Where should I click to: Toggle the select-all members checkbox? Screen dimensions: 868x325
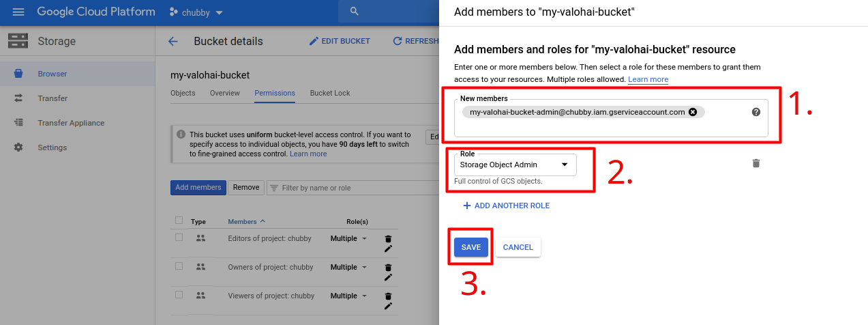pyautogui.click(x=179, y=221)
